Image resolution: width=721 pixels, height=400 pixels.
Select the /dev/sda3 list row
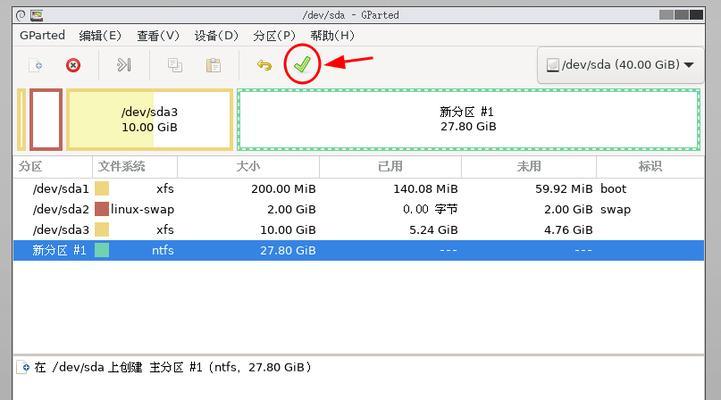(x=358, y=229)
